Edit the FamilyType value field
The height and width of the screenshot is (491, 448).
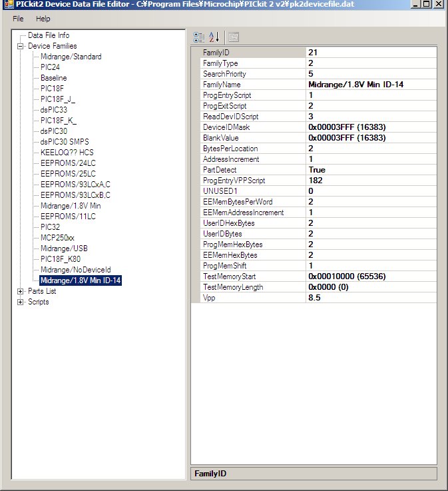[x=371, y=63]
